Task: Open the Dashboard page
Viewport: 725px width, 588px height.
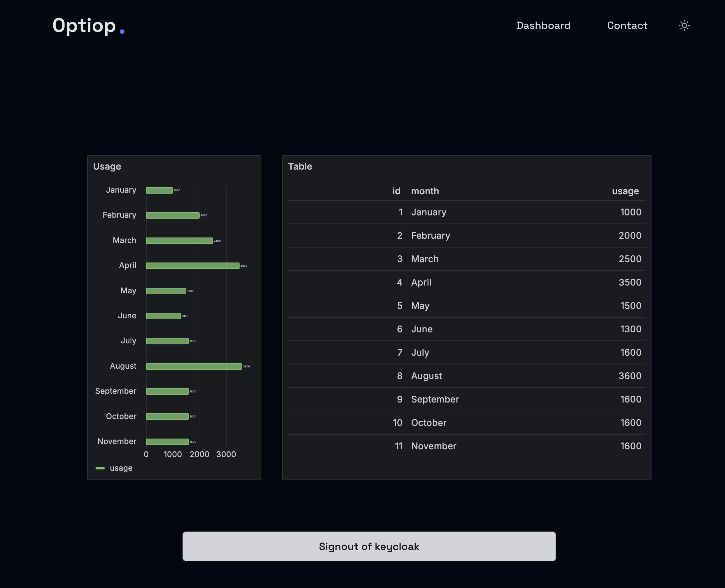Action: point(543,25)
